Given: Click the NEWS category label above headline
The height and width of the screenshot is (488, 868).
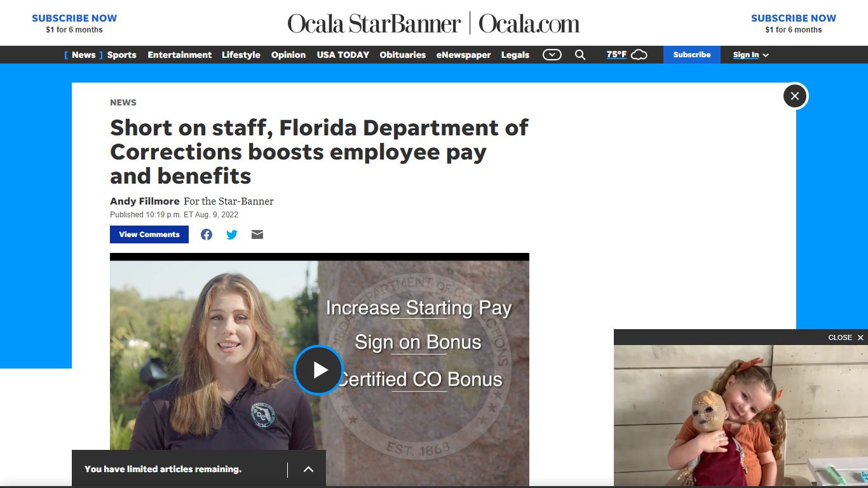Looking at the screenshot, I should [x=123, y=102].
